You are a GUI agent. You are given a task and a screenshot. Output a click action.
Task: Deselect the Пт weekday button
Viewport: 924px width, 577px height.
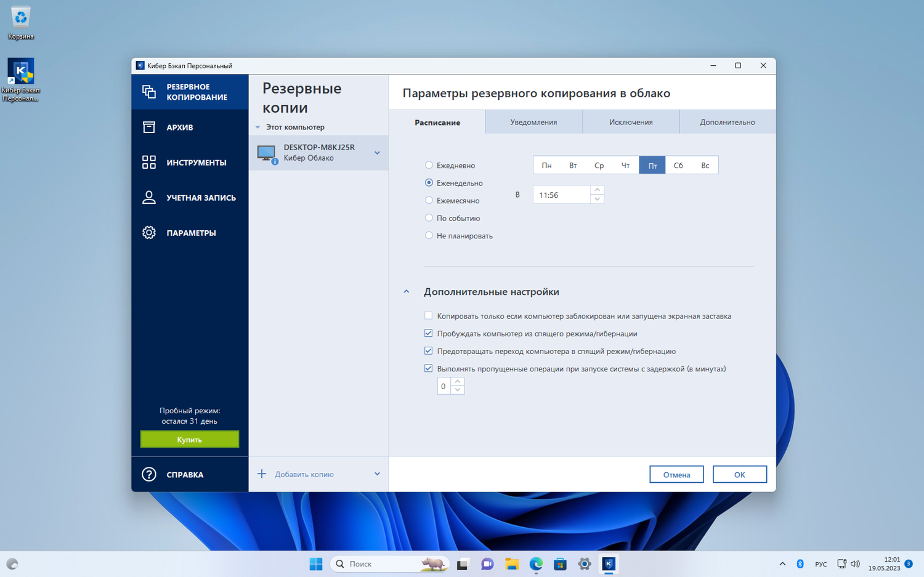pyautogui.click(x=652, y=165)
